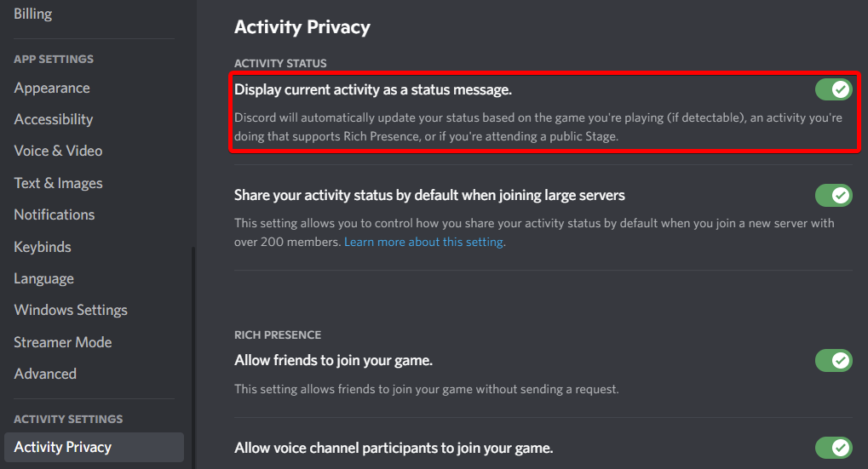Screen dimensions: 868x469
Task: Switch to Text & Images settings
Action: coord(58,183)
